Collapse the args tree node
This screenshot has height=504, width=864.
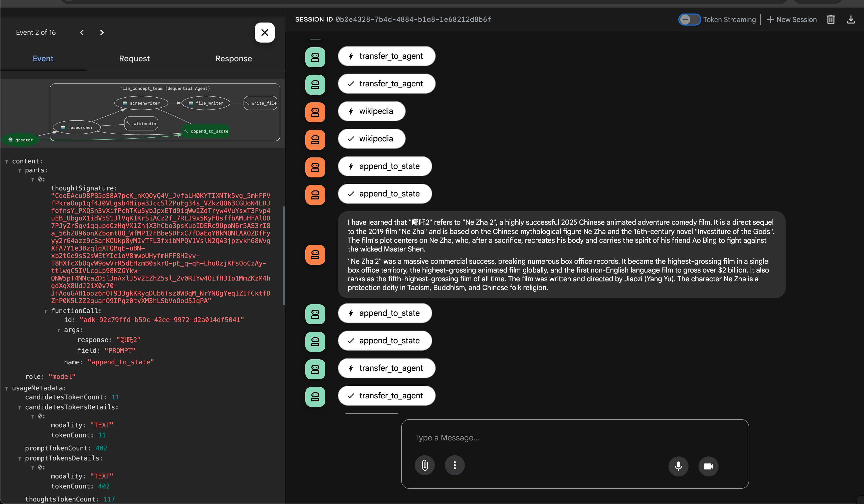tap(59, 330)
